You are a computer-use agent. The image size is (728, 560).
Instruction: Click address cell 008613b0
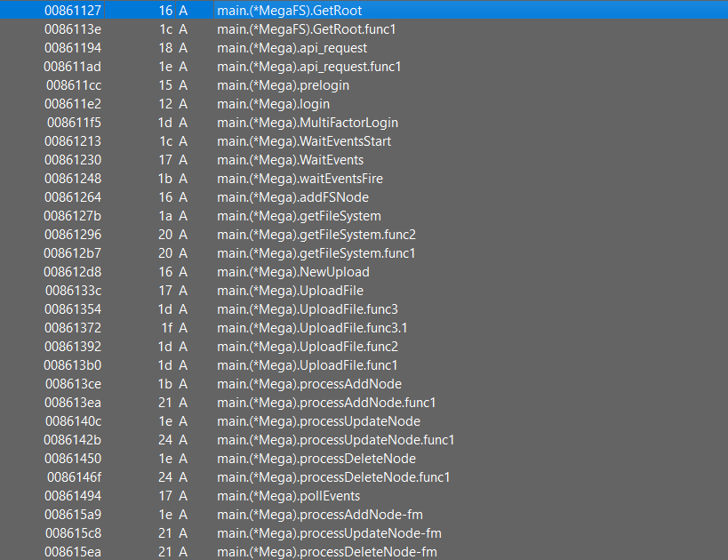[72, 365]
